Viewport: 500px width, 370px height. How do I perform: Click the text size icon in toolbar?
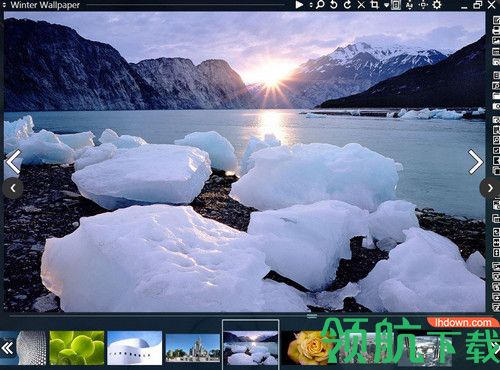[x=410, y=5]
